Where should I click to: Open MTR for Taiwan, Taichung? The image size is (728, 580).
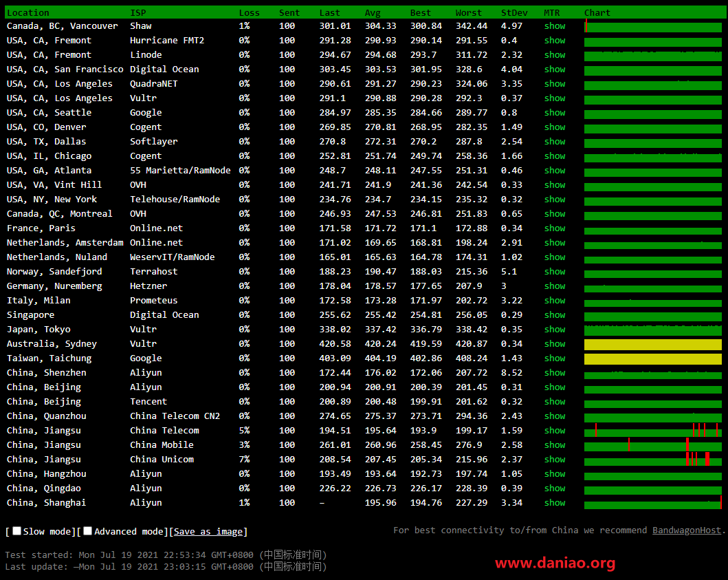(555, 358)
